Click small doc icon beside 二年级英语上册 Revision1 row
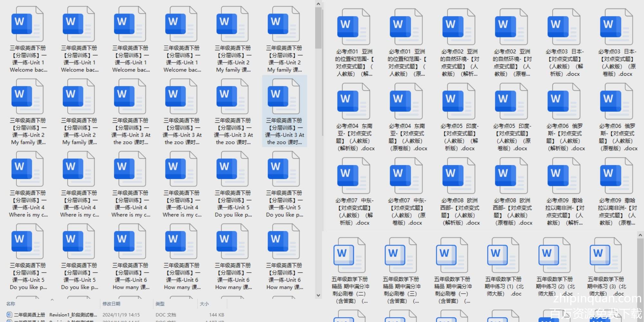The height and width of the screenshot is (322, 644). coord(9,315)
